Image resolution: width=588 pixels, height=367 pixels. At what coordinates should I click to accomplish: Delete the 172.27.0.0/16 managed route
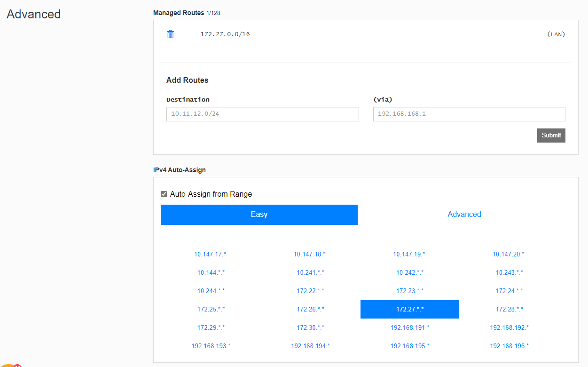click(x=171, y=34)
